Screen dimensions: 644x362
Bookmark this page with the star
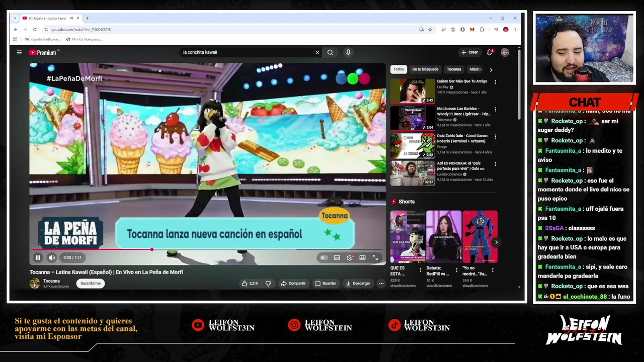point(430,30)
